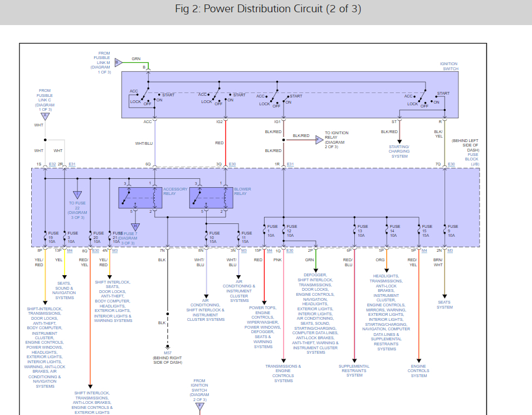Viewport: 532px width, 415px height.
Task: Click the 'TO FUSE 22 (DIAGRAM 3 OF 3)' text
Action: coord(77,211)
